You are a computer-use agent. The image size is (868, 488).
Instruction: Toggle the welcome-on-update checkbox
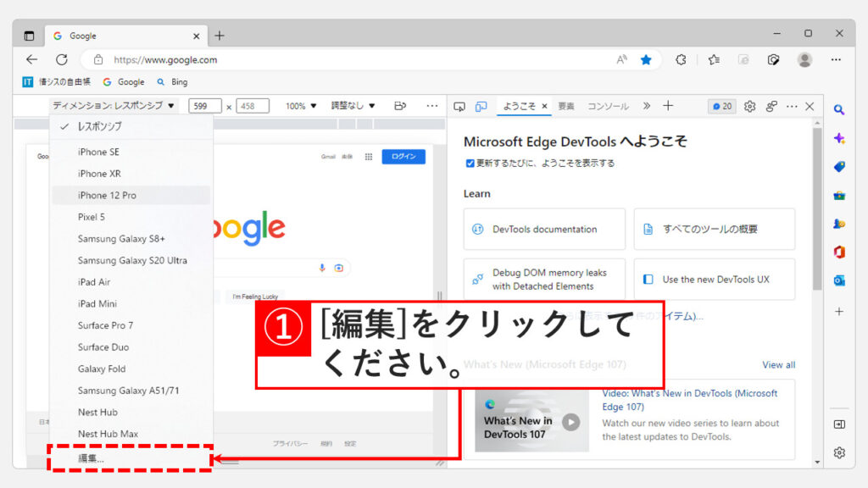pos(470,164)
